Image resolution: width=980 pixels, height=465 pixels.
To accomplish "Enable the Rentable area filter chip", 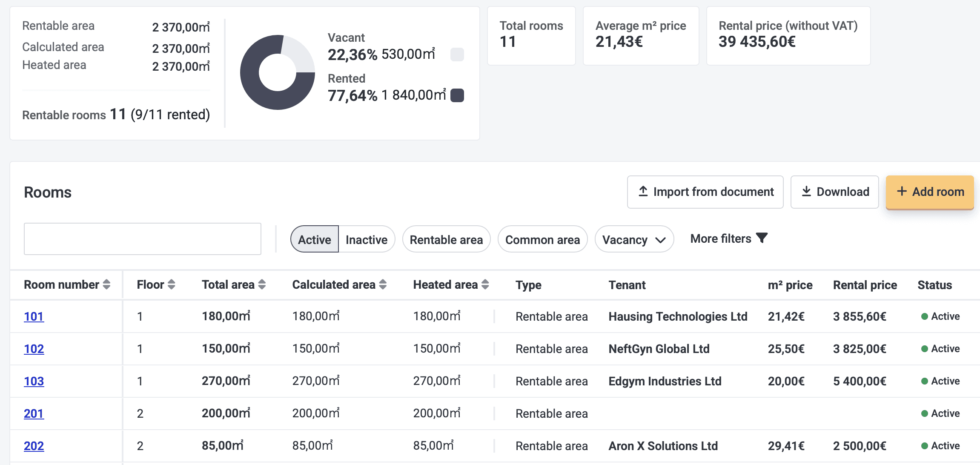I will tap(446, 239).
